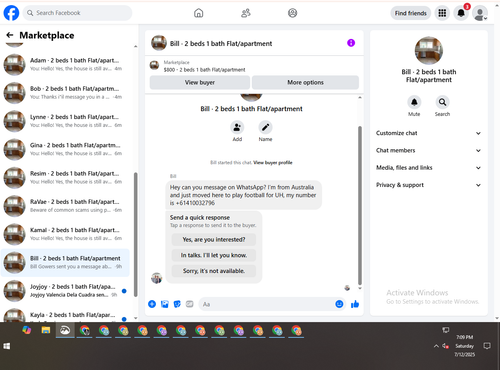Viewport: 500px width, 370px height.
Task: Expand Privacy & support section
Action: pyautogui.click(x=428, y=185)
